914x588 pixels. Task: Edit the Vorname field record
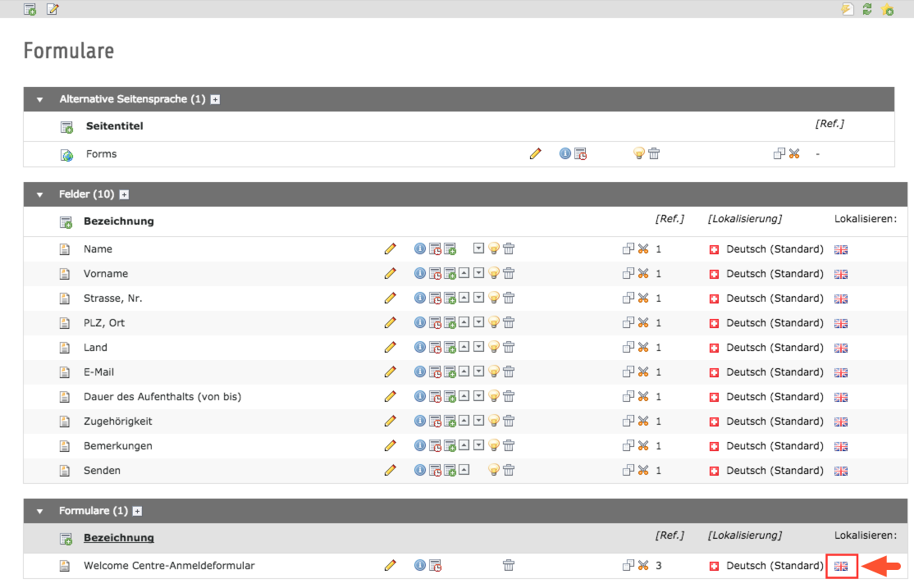coord(390,273)
